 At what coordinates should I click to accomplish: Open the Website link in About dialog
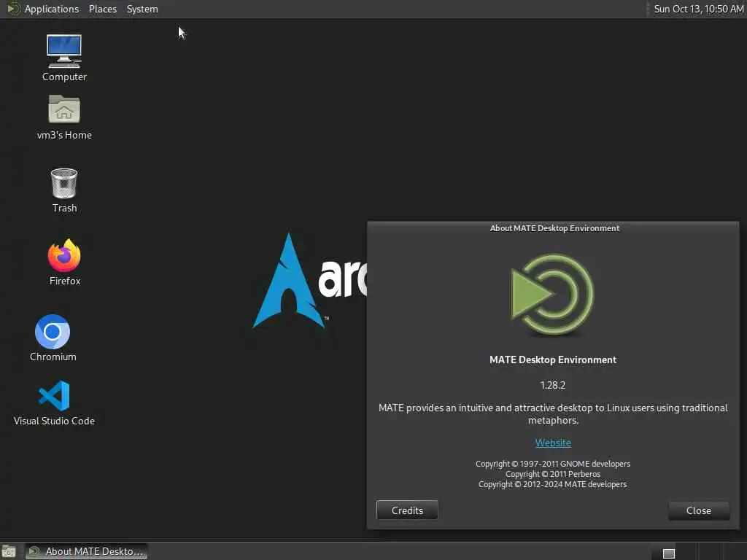(x=553, y=443)
